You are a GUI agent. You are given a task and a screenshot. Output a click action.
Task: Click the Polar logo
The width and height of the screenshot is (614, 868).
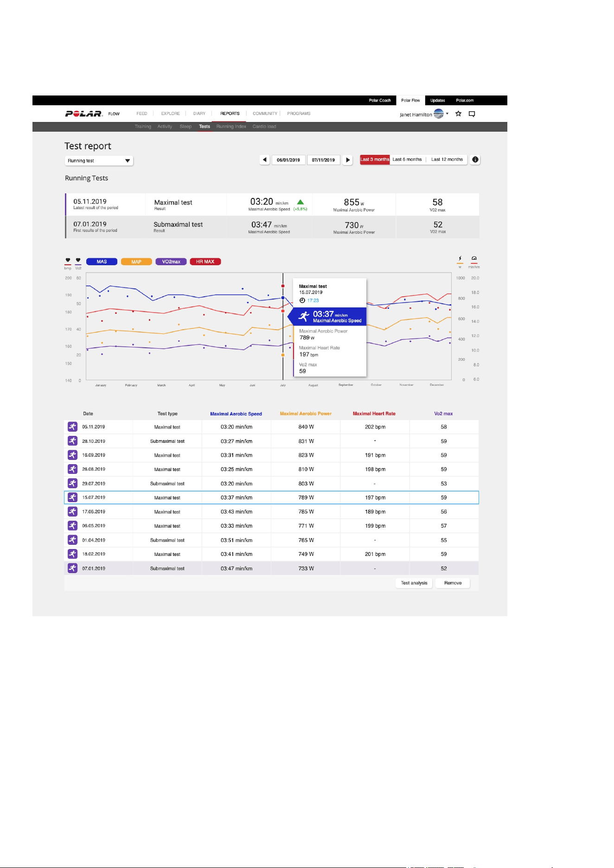84,114
